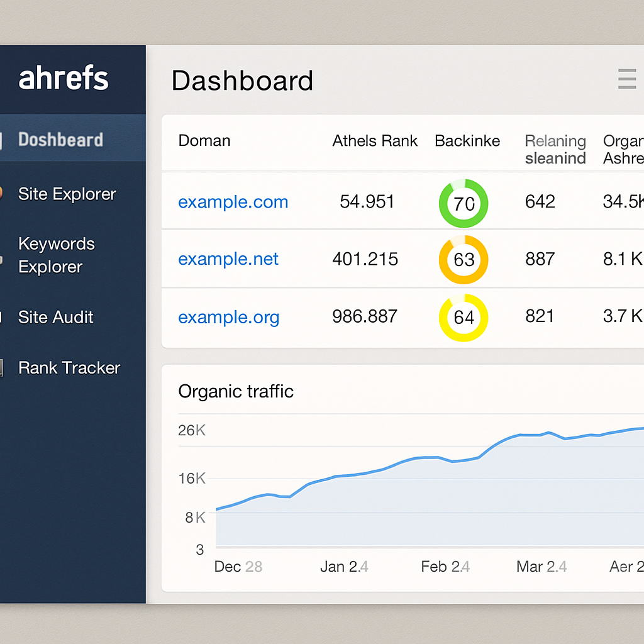Open Site Explorer from the sidebar
The image size is (644, 644).
pyautogui.click(x=67, y=194)
